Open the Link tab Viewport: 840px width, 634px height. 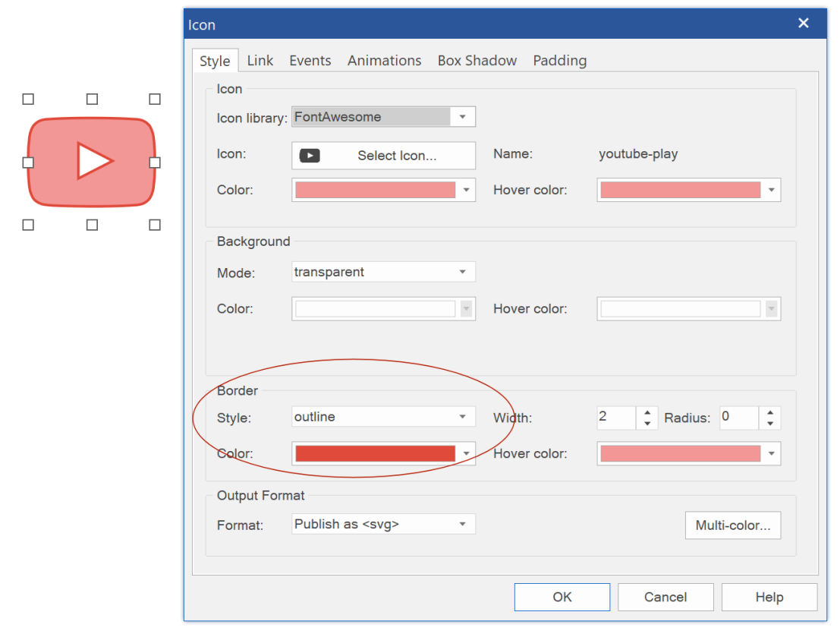point(260,61)
